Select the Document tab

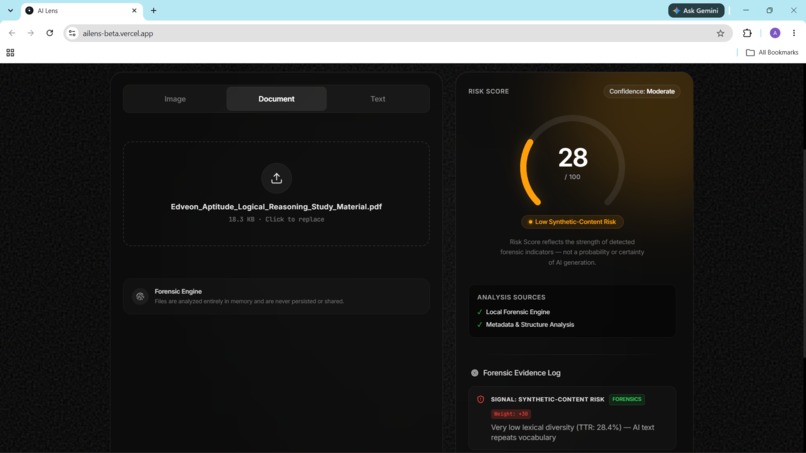click(x=277, y=99)
